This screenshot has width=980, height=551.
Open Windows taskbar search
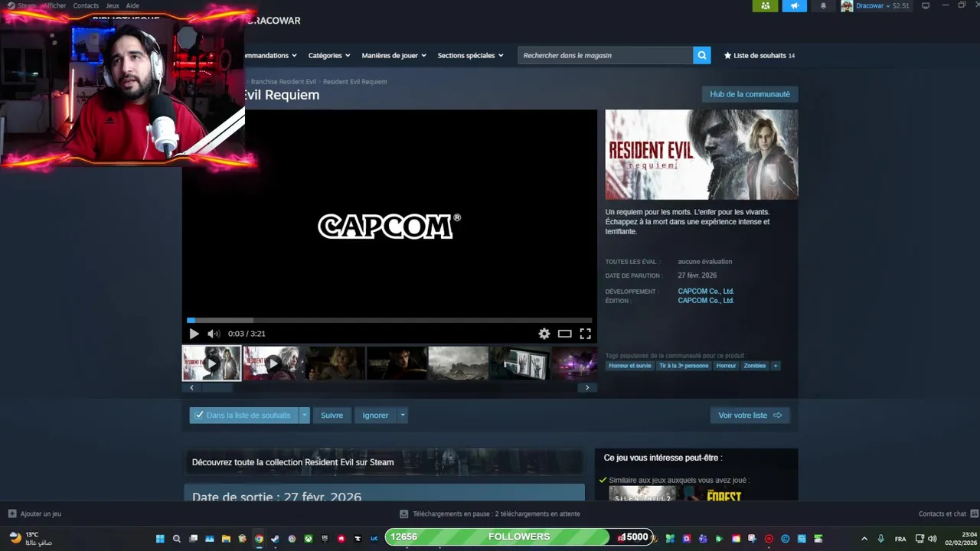coord(177,539)
